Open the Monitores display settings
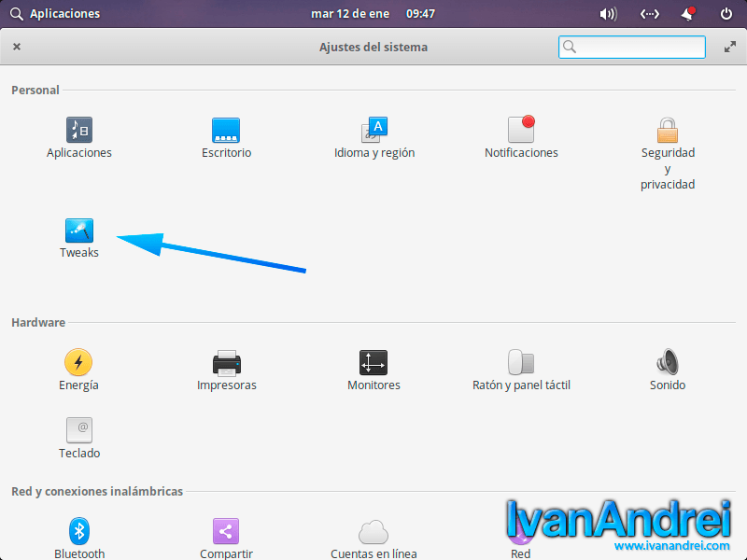The width and height of the screenshot is (747, 560). click(x=373, y=362)
